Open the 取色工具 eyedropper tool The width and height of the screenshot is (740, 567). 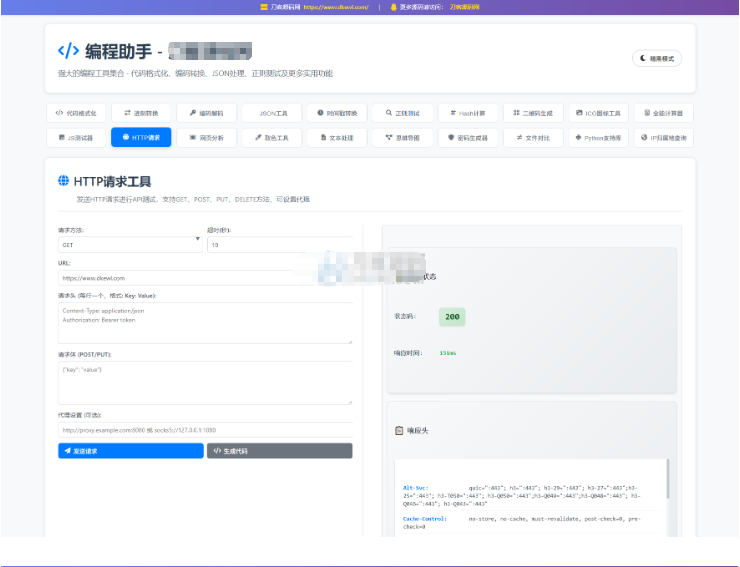click(x=272, y=138)
